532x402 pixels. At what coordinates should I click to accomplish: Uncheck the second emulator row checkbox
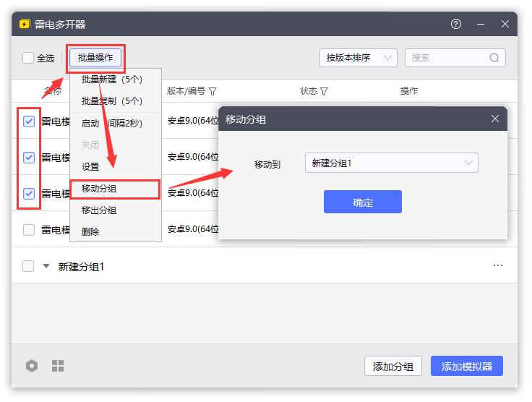point(29,158)
